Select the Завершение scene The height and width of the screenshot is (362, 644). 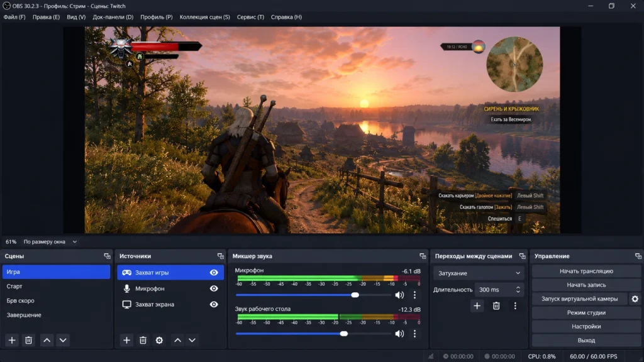[x=56, y=315]
